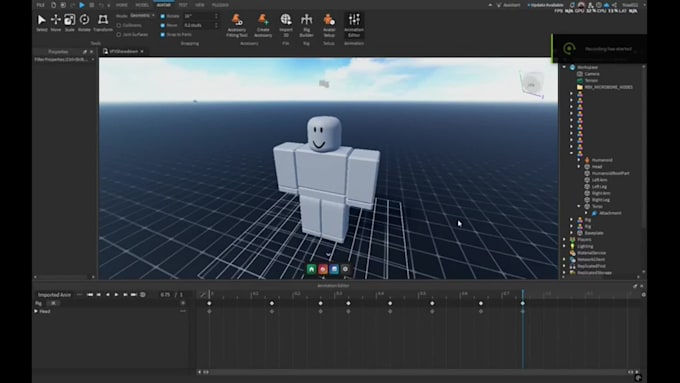Viewport: 680px width, 383px height.
Task: Select the first summary keyframe at time zero
Action: tap(209, 303)
